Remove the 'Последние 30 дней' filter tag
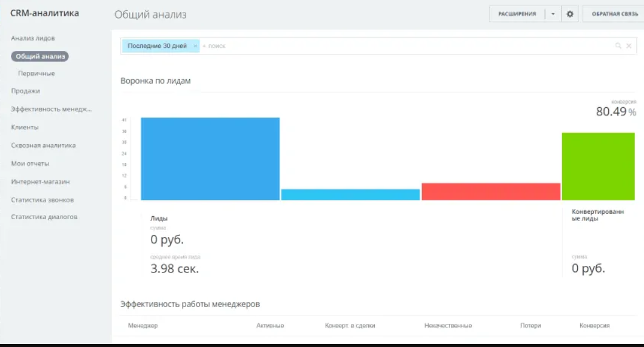The image size is (644, 347). click(195, 46)
